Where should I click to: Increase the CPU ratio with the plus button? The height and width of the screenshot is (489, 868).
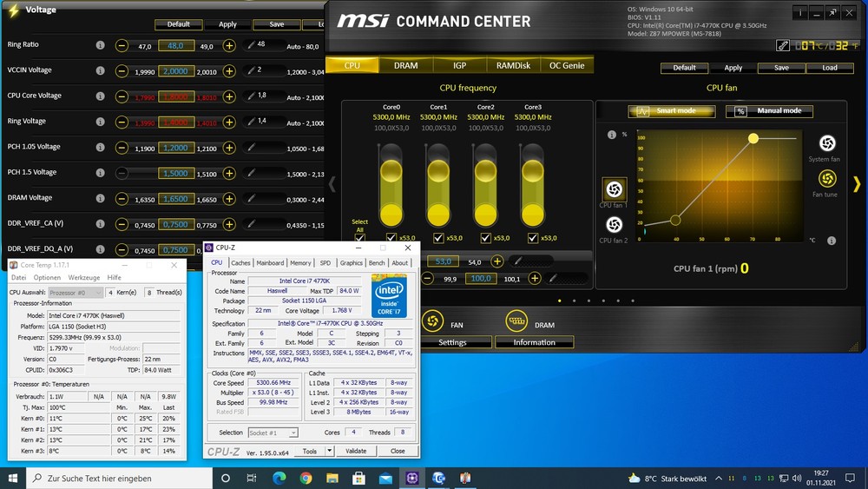click(497, 261)
